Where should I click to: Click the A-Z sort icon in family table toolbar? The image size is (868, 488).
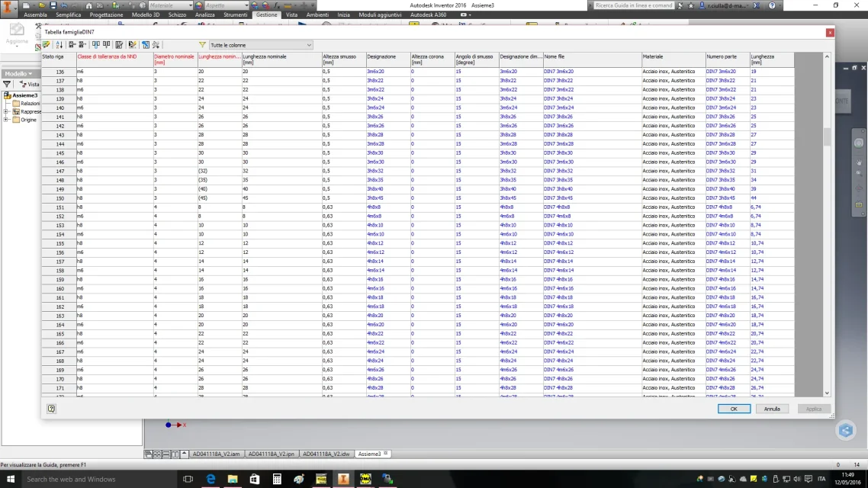click(59, 45)
